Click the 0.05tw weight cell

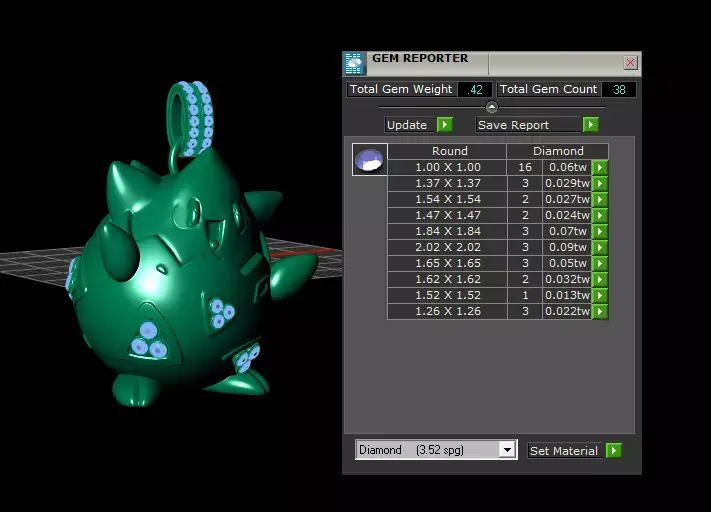pyautogui.click(x=567, y=263)
